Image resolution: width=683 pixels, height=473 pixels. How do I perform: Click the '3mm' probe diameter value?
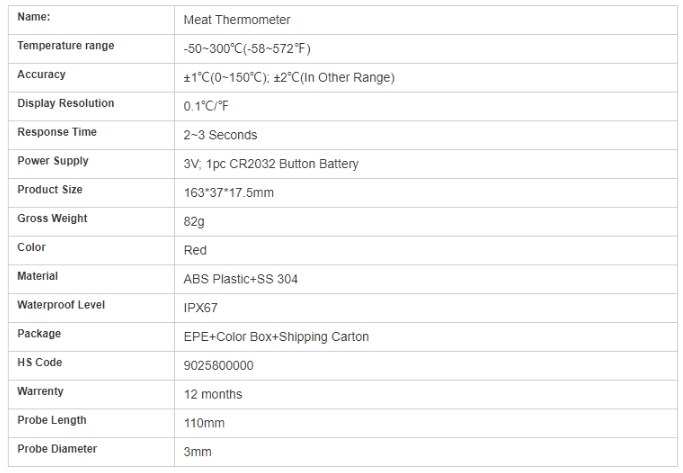point(198,452)
